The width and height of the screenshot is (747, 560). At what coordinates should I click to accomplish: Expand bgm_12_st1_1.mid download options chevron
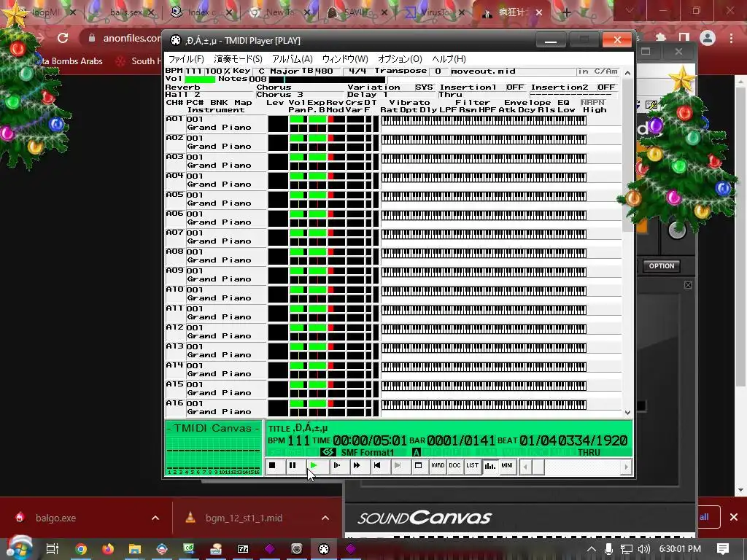click(x=325, y=518)
